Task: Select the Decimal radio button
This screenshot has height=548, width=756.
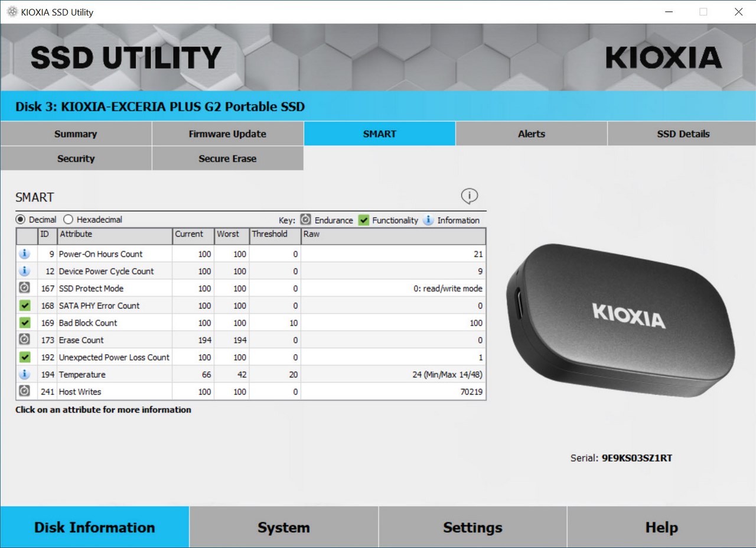Action: pos(21,220)
